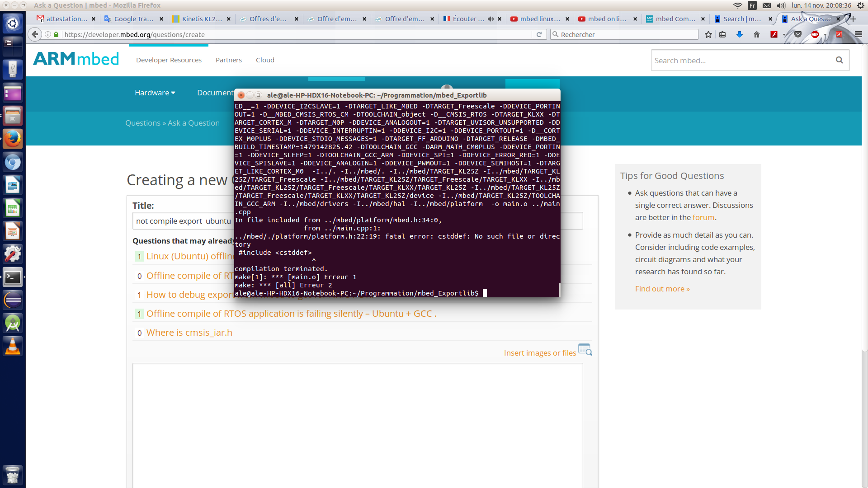The image size is (868, 488).
Task: Open the Fr keyboard layout indicator
Action: click(752, 5)
